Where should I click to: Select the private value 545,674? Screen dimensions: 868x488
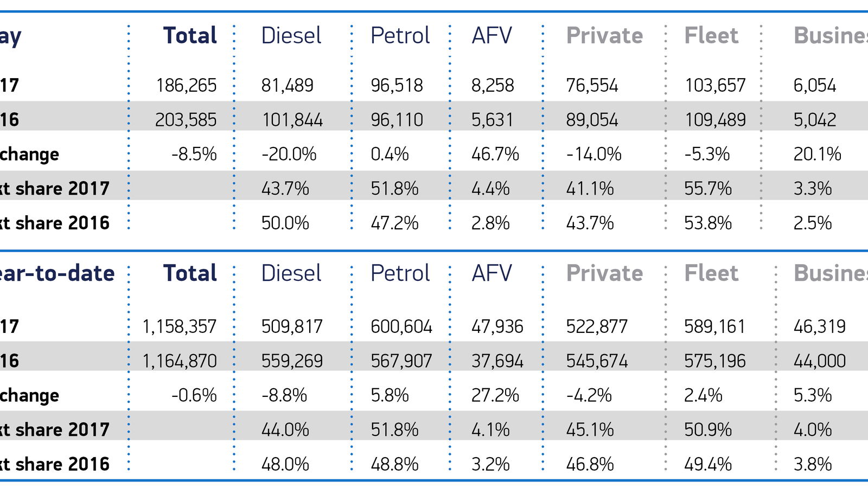[x=597, y=361]
